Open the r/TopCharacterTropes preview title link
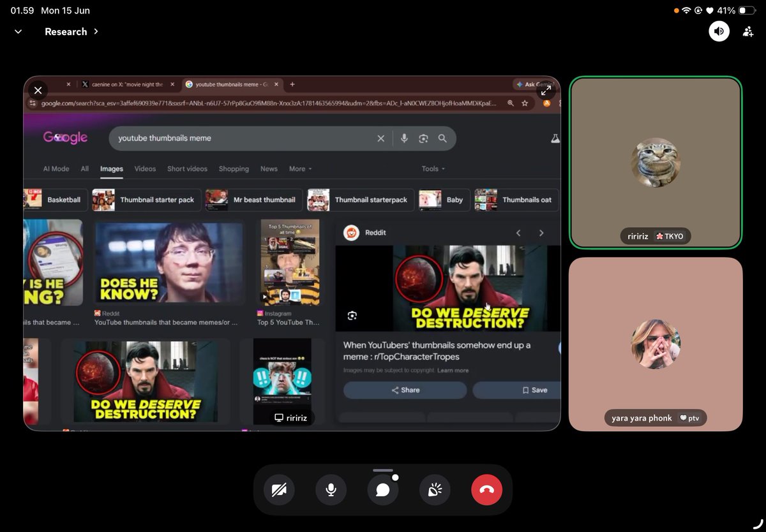 point(437,351)
